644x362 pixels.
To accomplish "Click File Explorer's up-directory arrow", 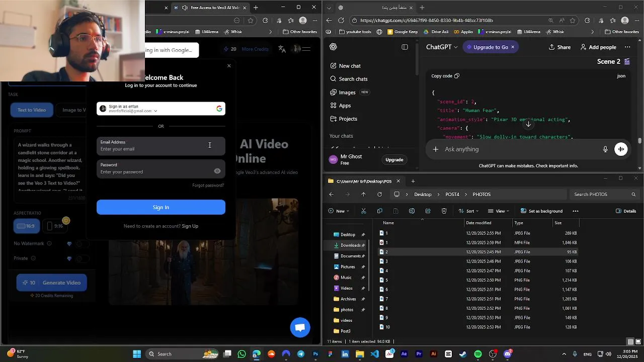I will pos(363,195).
